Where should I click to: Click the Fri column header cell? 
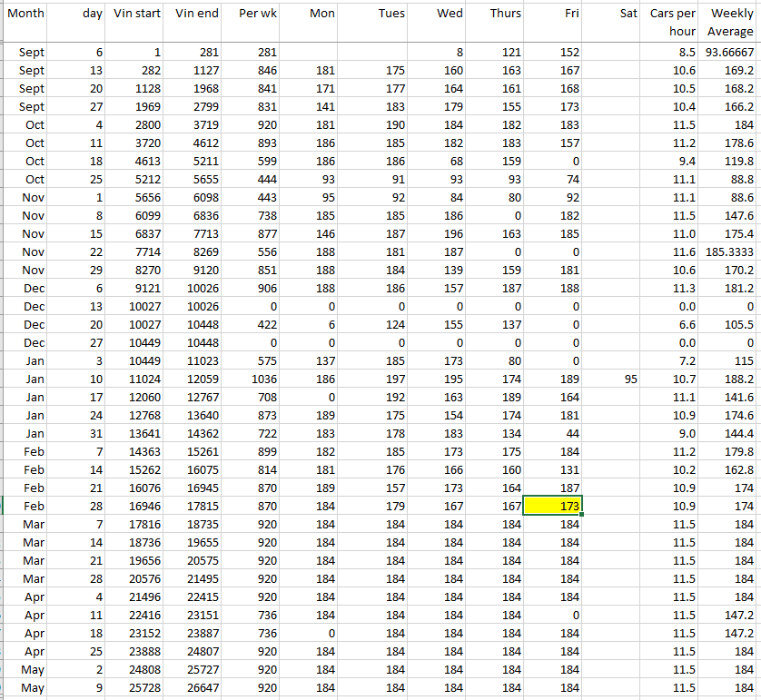[552, 15]
